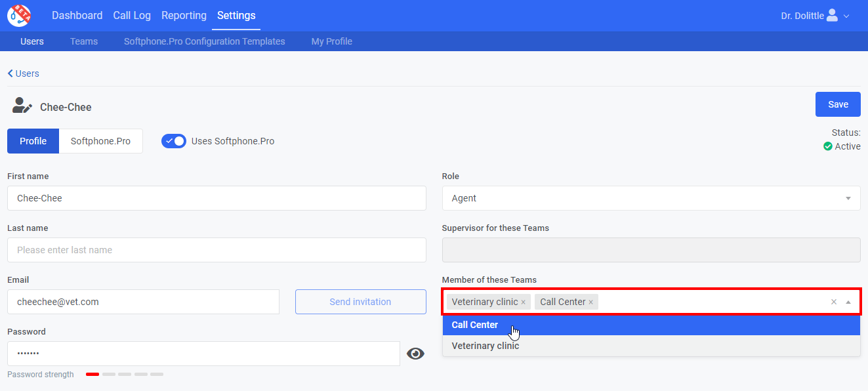This screenshot has height=391, width=868.
Task: Go to Call Log
Action: tap(132, 15)
